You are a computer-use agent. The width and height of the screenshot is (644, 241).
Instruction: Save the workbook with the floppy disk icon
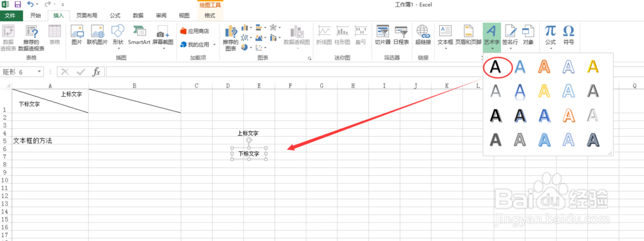(17, 5)
